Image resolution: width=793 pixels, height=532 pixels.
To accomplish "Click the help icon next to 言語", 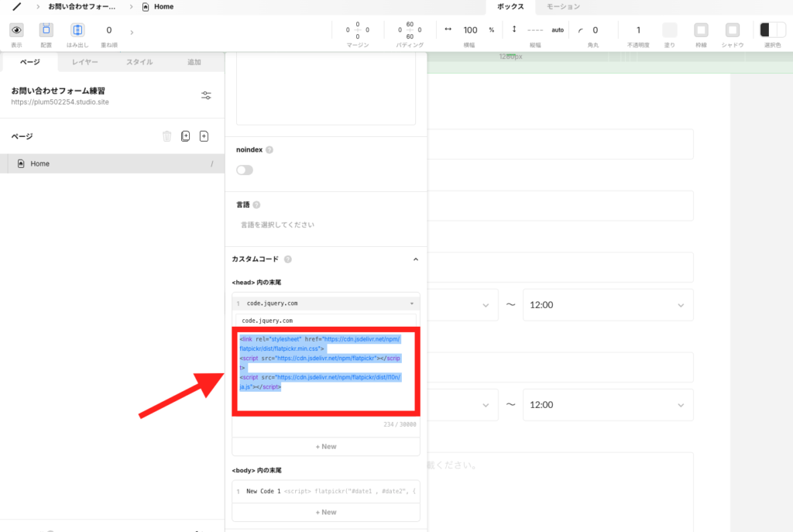I will point(256,204).
